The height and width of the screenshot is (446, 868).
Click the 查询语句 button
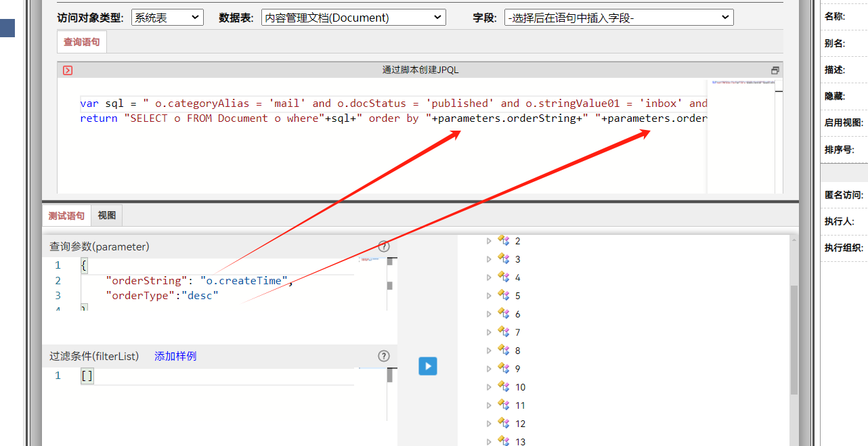click(x=81, y=41)
